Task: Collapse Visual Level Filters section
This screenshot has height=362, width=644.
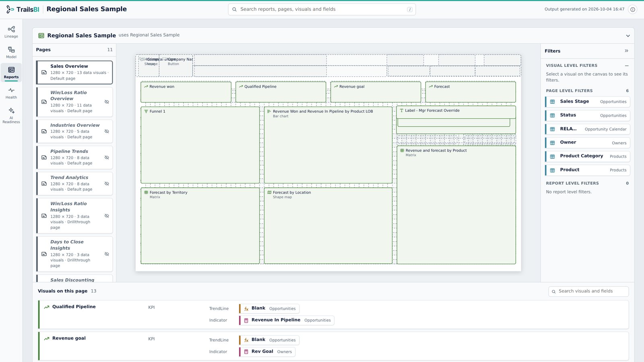Action: [627, 66]
